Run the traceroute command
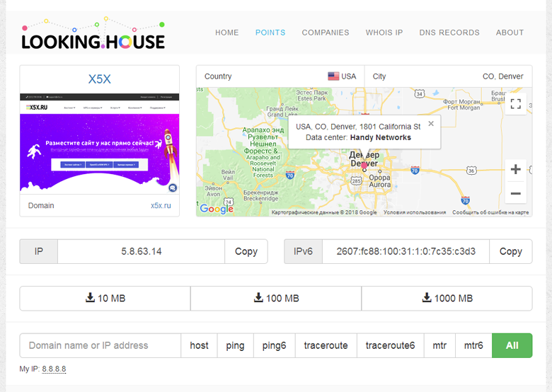This screenshot has width=552, height=392. 326,345
